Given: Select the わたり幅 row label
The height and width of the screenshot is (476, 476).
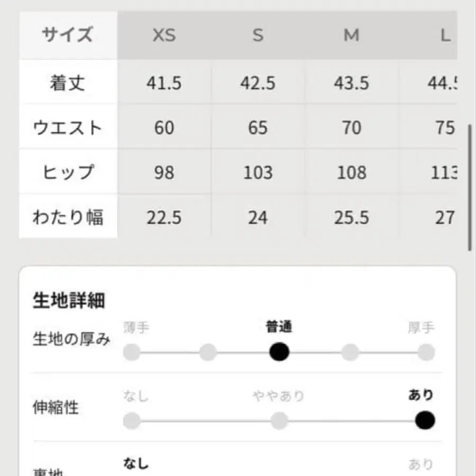Looking at the screenshot, I should coord(67,217).
